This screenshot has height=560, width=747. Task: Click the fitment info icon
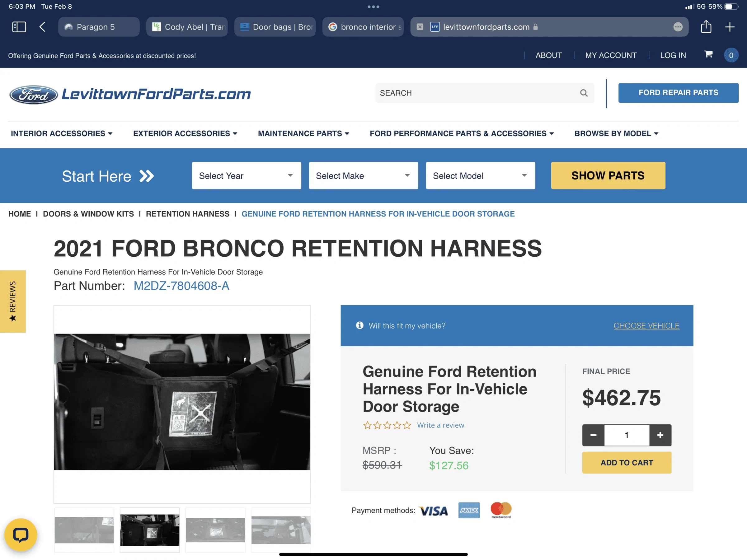(360, 325)
